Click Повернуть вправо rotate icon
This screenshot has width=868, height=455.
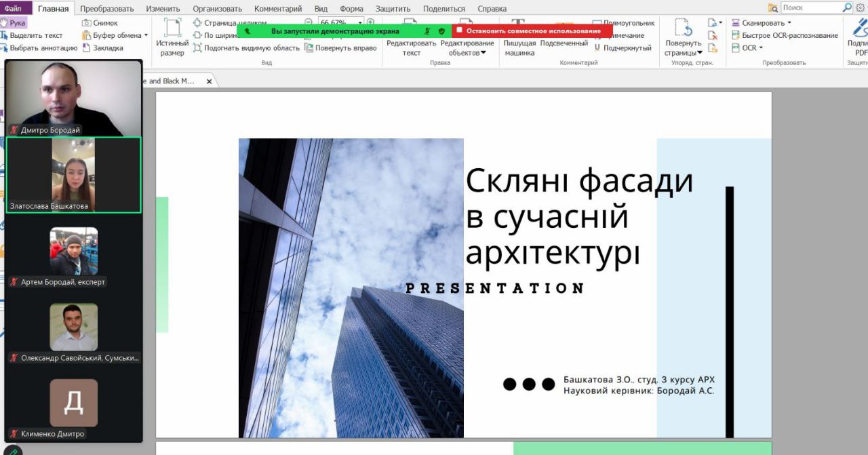(340, 48)
